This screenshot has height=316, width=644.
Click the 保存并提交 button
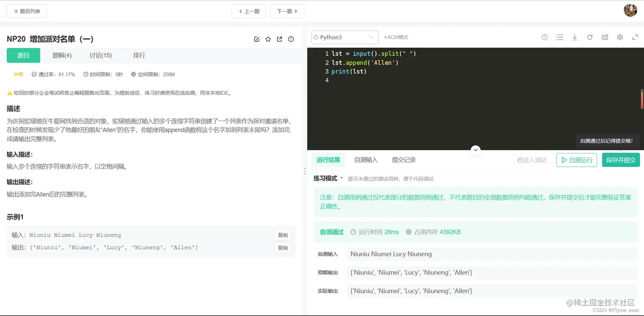coord(621,159)
